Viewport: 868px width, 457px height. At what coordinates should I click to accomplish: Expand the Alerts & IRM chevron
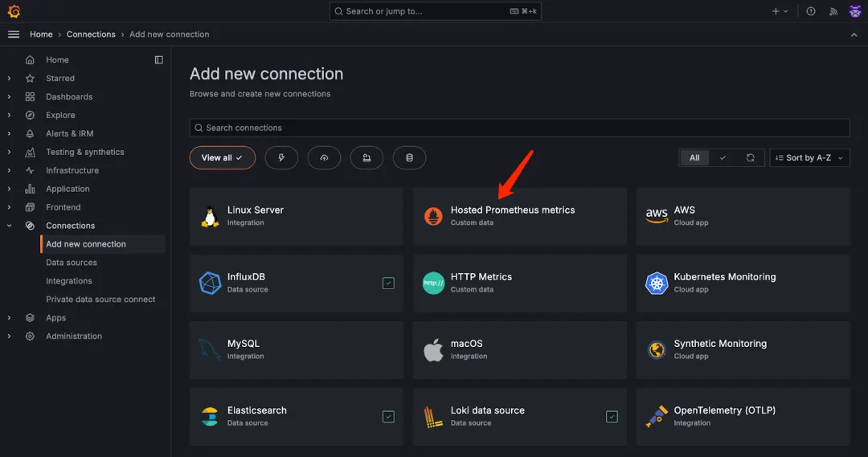tap(9, 133)
